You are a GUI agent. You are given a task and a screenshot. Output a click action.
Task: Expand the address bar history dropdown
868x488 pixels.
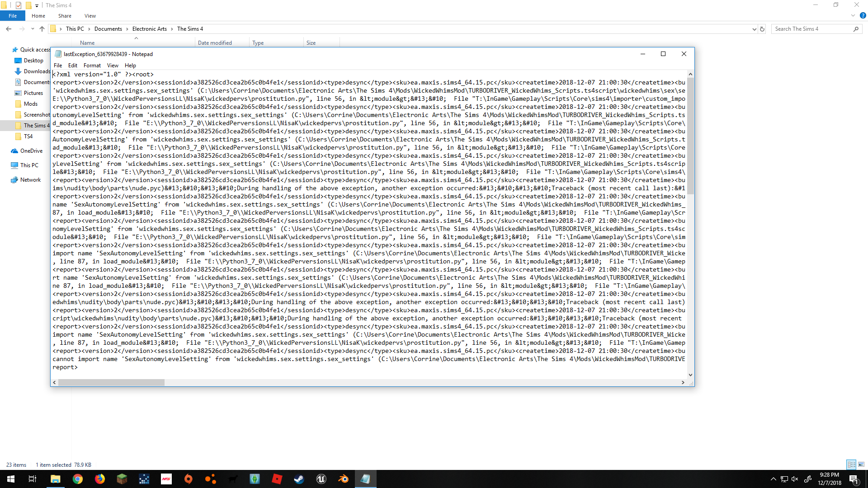(x=754, y=29)
